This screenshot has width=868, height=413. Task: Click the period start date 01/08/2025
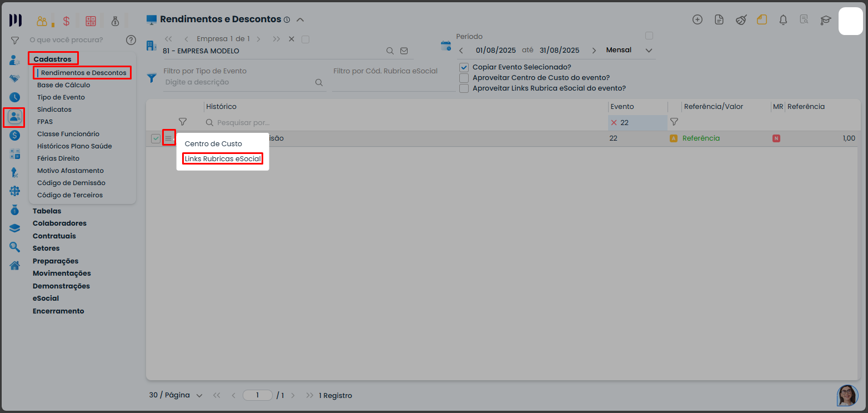click(496, 50)
